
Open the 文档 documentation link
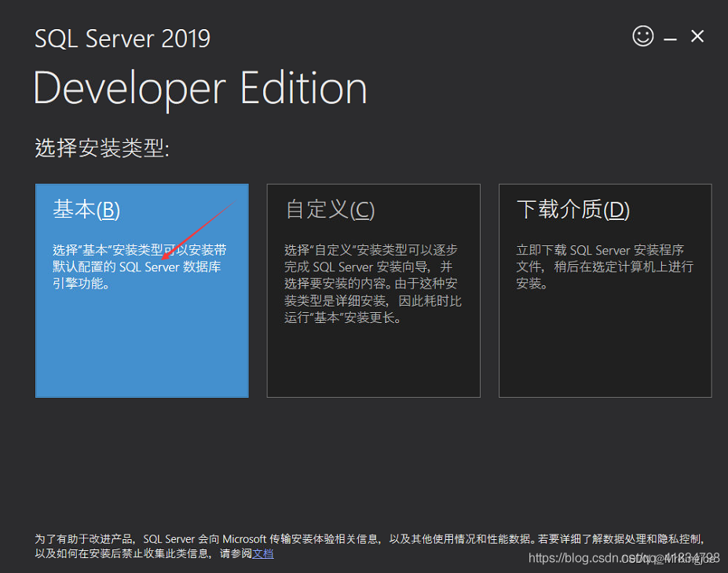(x=263, y=553)
